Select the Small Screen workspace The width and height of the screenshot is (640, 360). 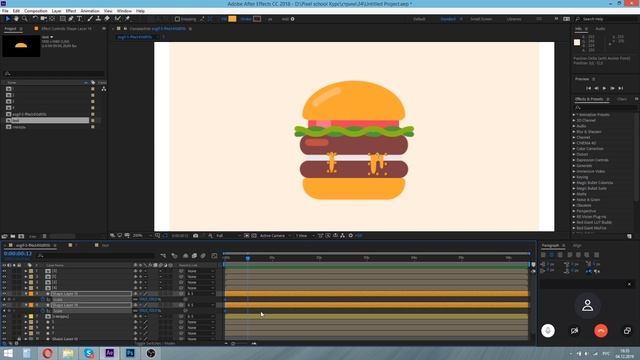pyautogui.click(x=481, y=19)
